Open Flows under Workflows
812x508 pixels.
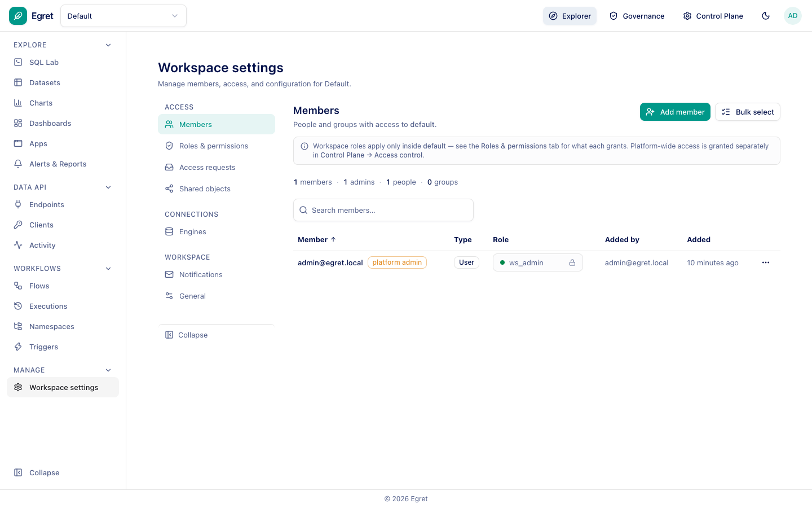63,286
